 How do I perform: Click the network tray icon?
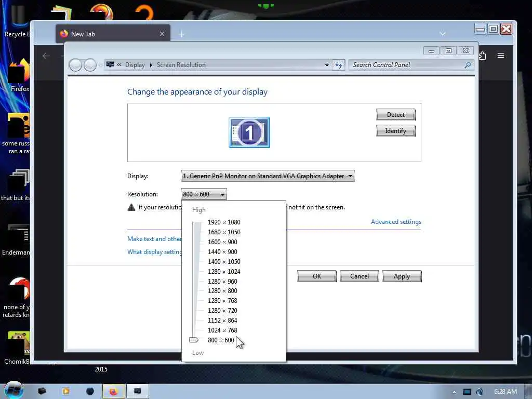467,392
